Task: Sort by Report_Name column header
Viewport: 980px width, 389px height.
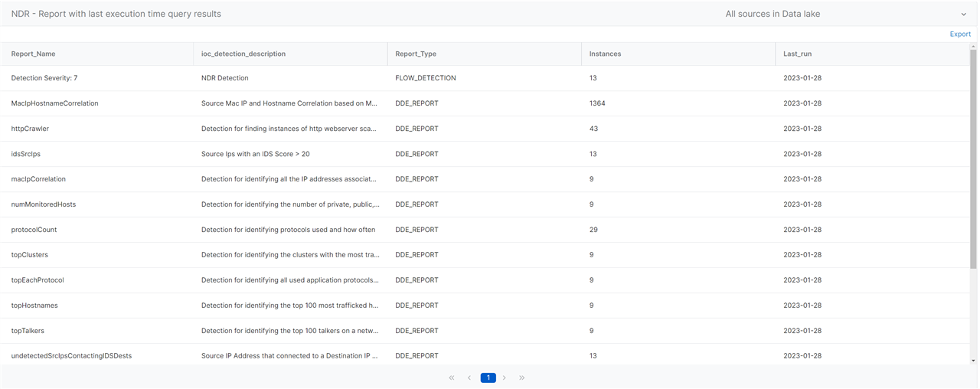Action: [x=33, y=54]
